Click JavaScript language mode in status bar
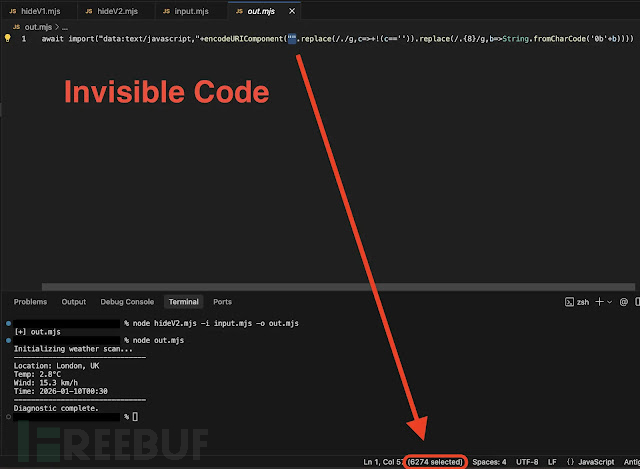The height and width of the screenshot is (469, 640). tap(596, 462)
